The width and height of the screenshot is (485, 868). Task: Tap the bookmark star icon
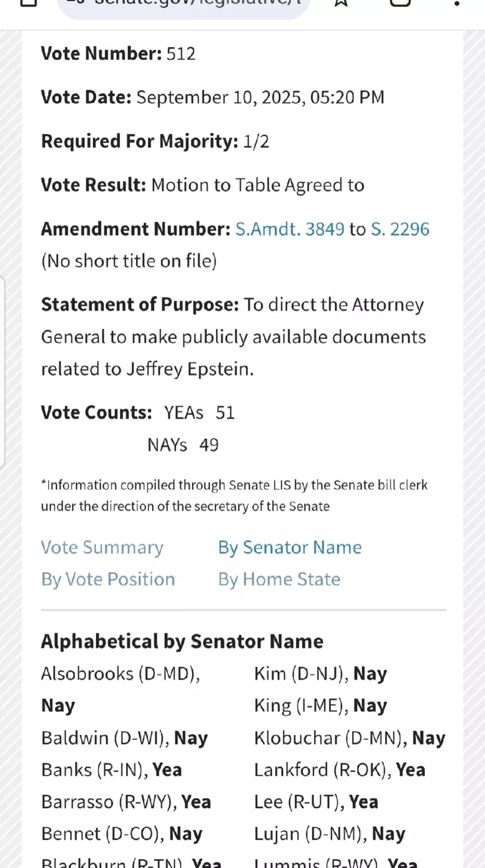[341, 3]
